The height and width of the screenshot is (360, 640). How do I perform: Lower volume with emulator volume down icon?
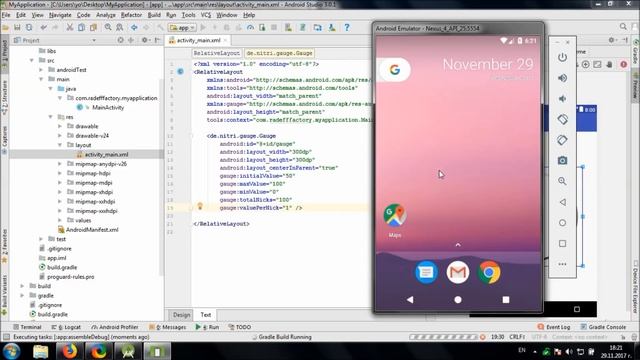(x=562, y=99)
